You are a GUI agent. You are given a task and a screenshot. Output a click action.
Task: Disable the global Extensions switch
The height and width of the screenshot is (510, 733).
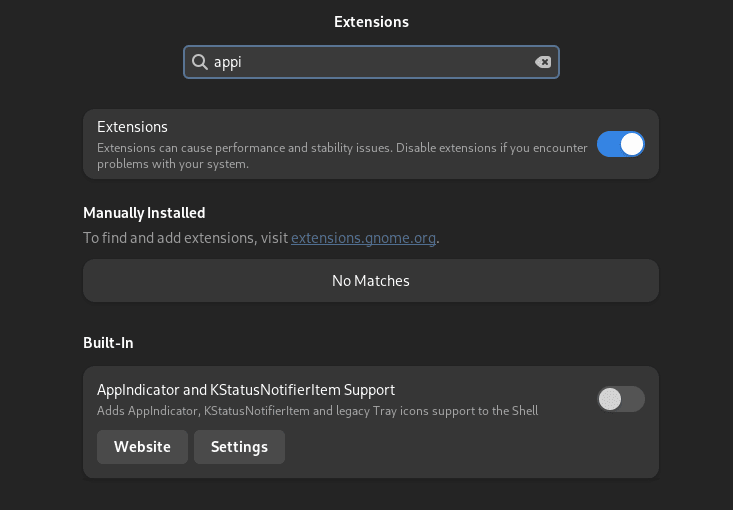point(620,145)
